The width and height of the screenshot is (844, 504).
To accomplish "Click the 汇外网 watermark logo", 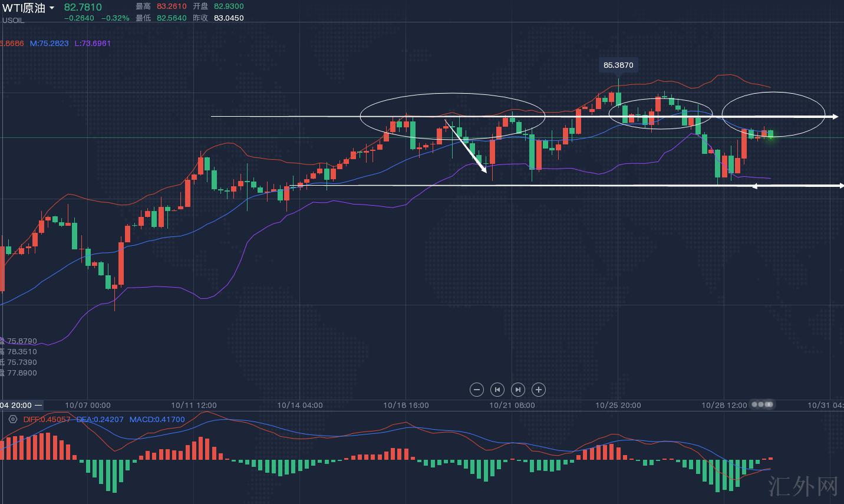I will point(803,486).
